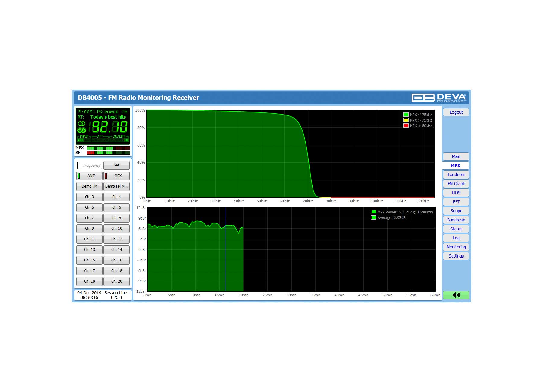Select preset Ch. 17
The width and height of the screenshot is (543, 392).
(89, 271)
